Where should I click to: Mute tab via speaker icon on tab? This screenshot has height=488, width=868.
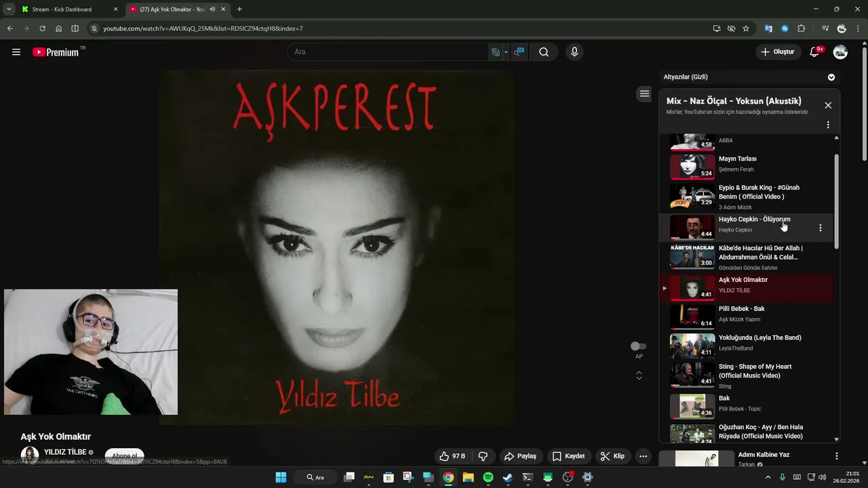pos(212,9)
